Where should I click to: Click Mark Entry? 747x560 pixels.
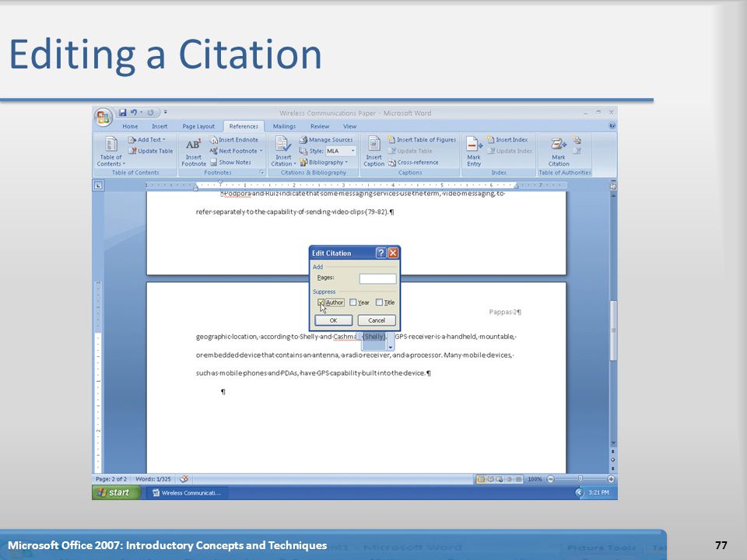coord(474,152)
